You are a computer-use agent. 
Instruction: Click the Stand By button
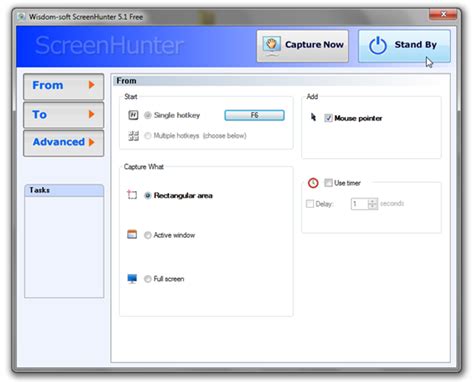pos(404,46)
